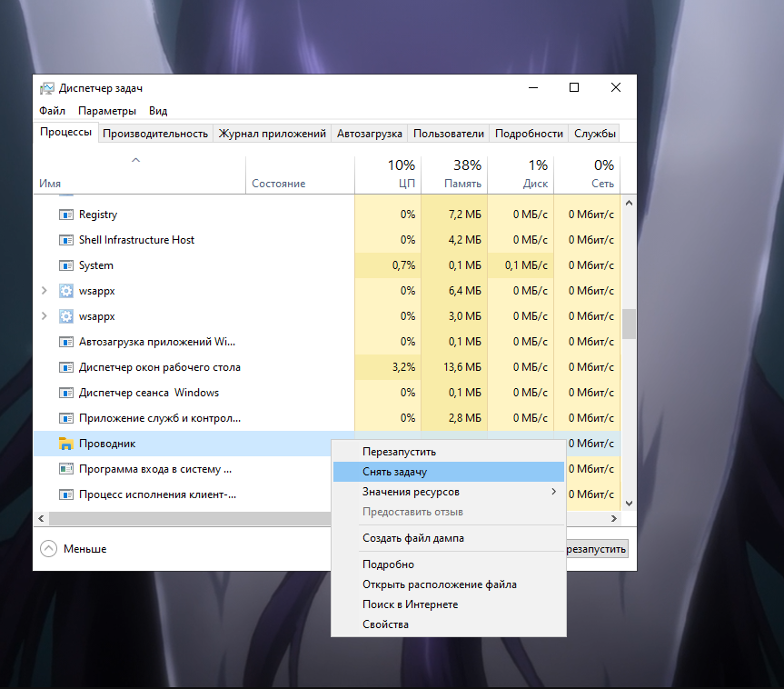Click the Меньше button to show fewer details
784x689 pixels.
pos(73,549)
